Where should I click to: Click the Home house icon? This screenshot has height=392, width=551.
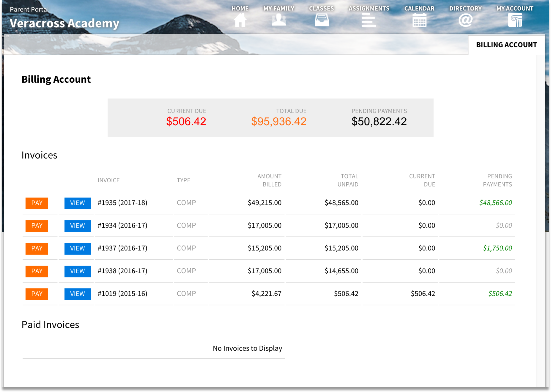(240, 20)
